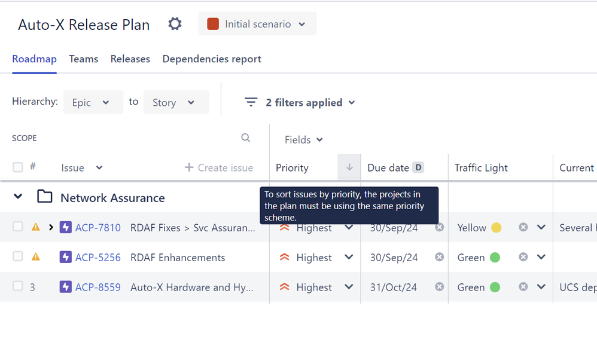Click warning icon on ACP-5256 row
The image size is (597, 364).
(36, 257)
